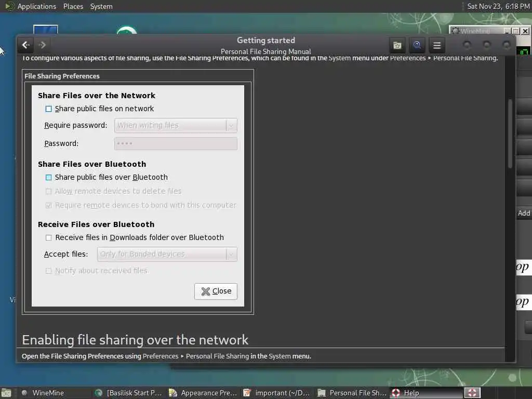532x399 pixels.
Task: Click the workspace switcher icon in the bottom panel
Action: (472, 393)
